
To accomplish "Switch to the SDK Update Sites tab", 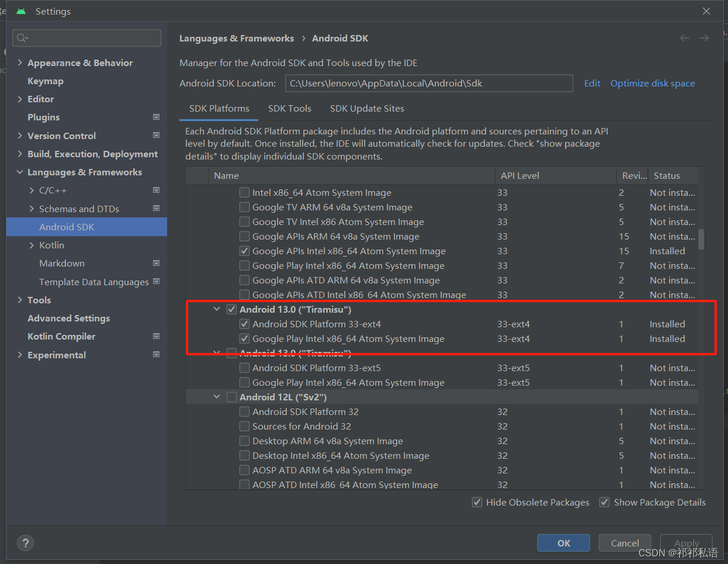I will point(367,109).
